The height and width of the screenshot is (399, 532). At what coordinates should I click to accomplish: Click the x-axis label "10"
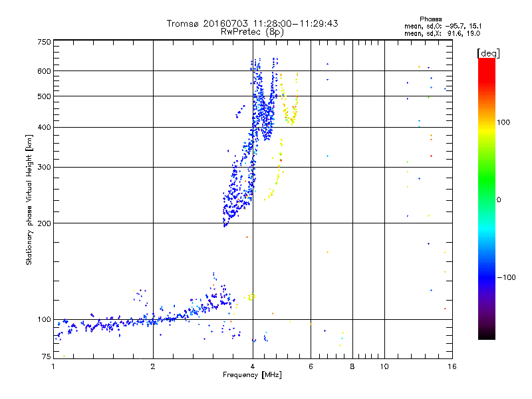(x=384, y=366)
